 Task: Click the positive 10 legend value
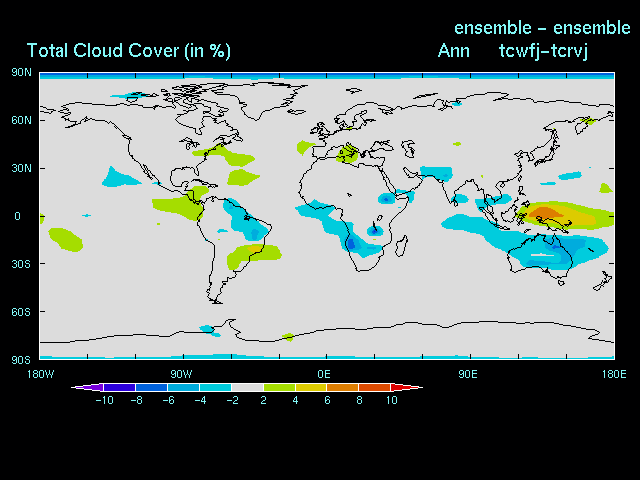[391, 400]
